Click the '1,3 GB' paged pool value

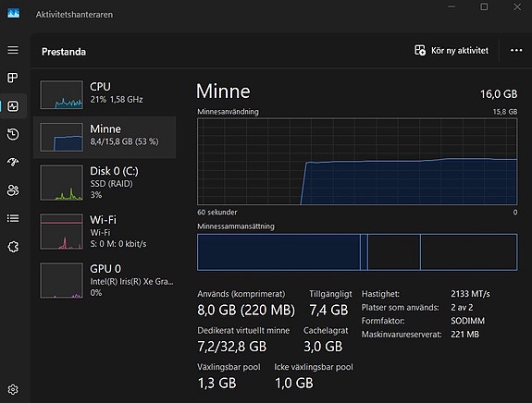coord(217,383)
